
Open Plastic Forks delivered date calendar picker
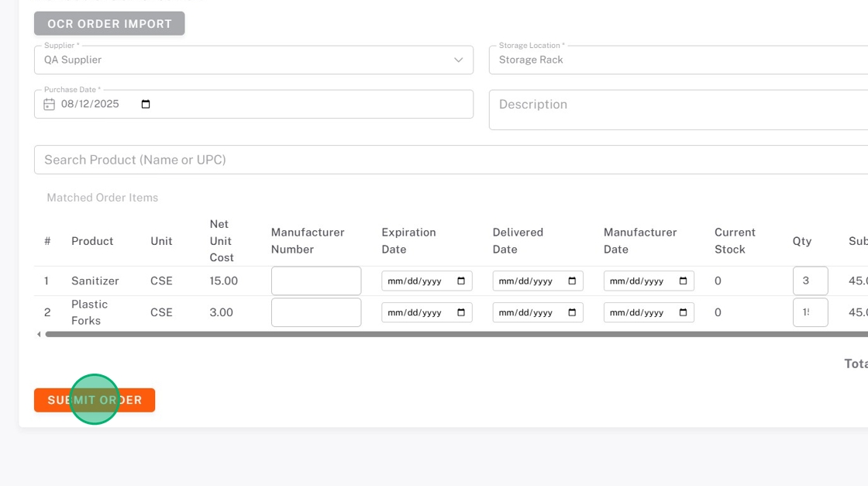(572, 312)
